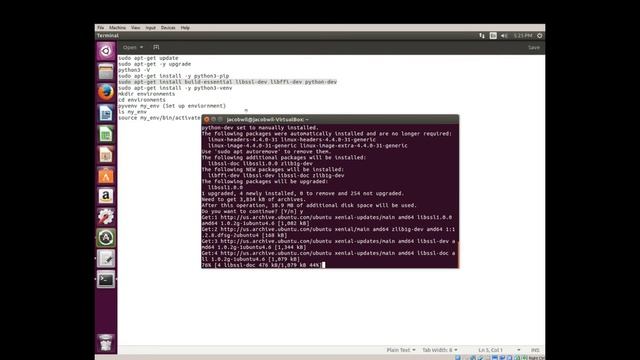
Task: Click the 'mkdir environments' line in gedit
Action: coord(147,94)
